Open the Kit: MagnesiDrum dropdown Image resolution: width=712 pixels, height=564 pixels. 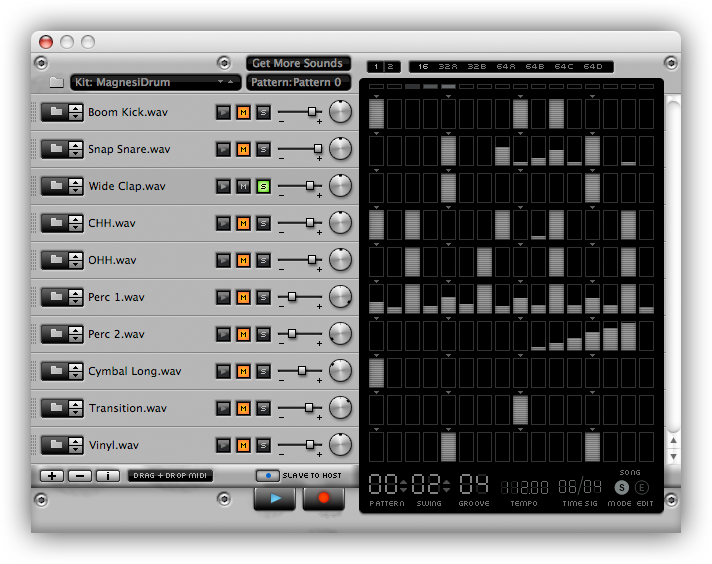(155, 82)
